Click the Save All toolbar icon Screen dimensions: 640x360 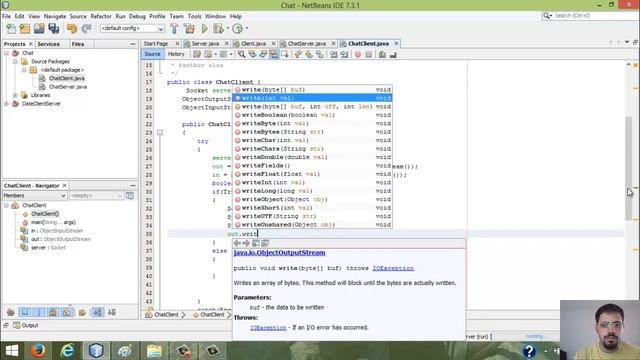[x=53, y=29]
